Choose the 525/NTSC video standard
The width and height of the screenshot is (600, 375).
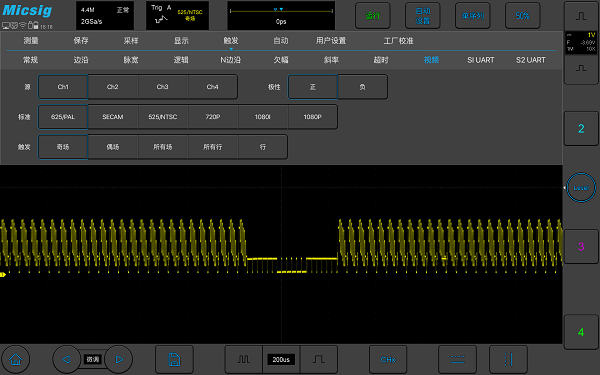(x=163, y=117)
